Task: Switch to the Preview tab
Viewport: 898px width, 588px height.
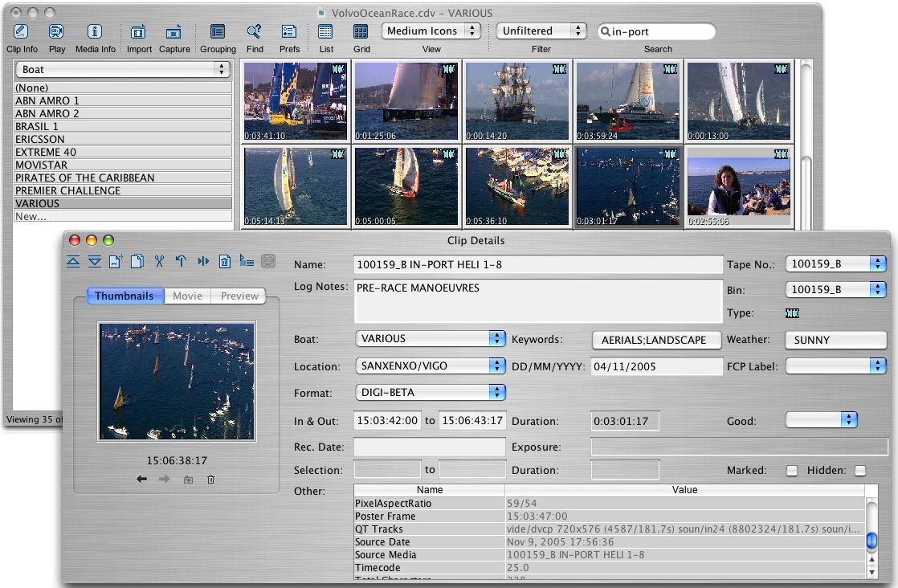Action: [239, 296]
